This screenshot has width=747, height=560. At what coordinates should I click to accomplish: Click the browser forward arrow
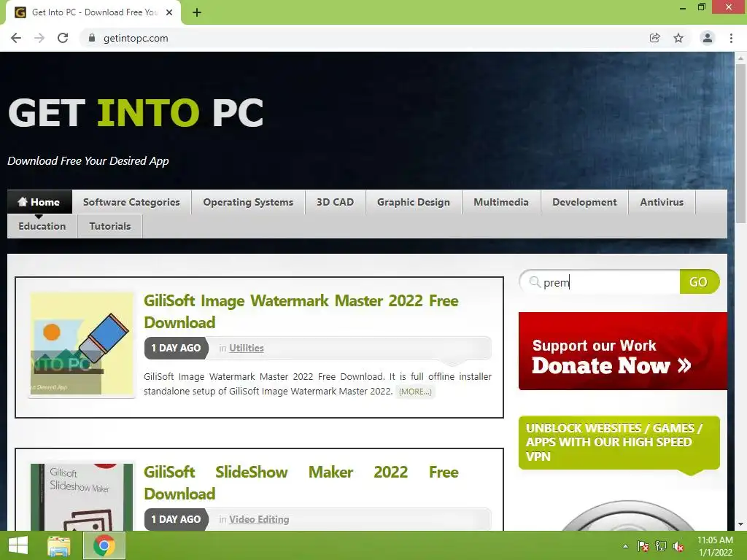[x=39, y=38]
